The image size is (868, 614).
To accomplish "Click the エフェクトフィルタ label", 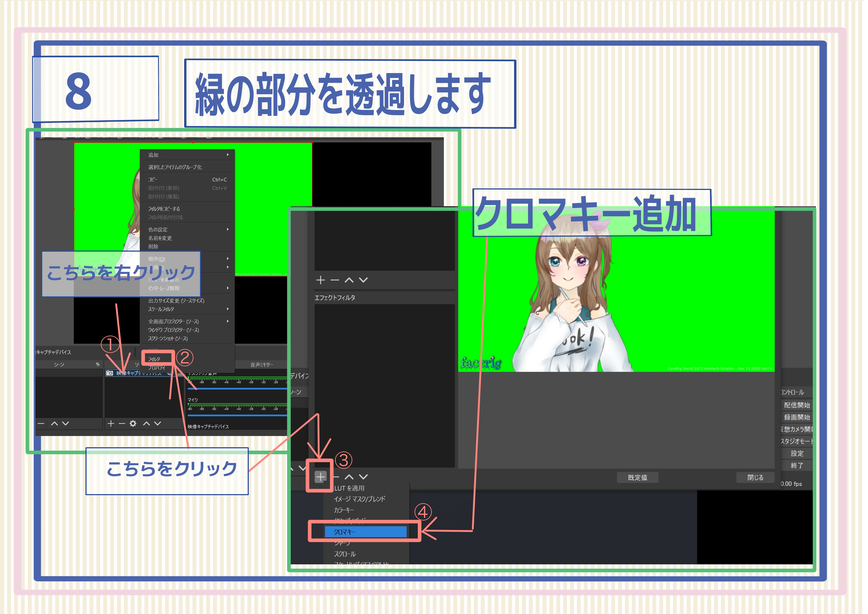I will coord(335,298).
